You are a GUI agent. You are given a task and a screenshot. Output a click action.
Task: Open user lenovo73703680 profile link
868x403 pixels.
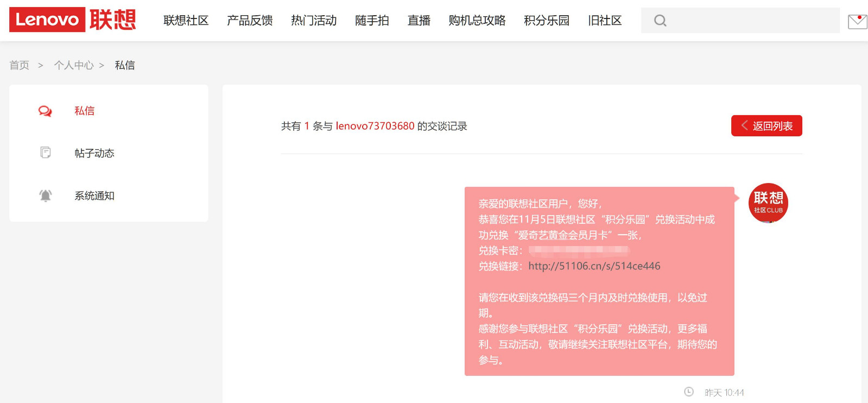(375, 126)
